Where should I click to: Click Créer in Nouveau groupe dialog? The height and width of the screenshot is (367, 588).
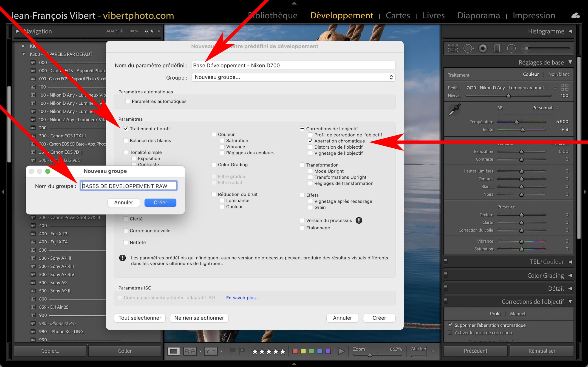160,203
